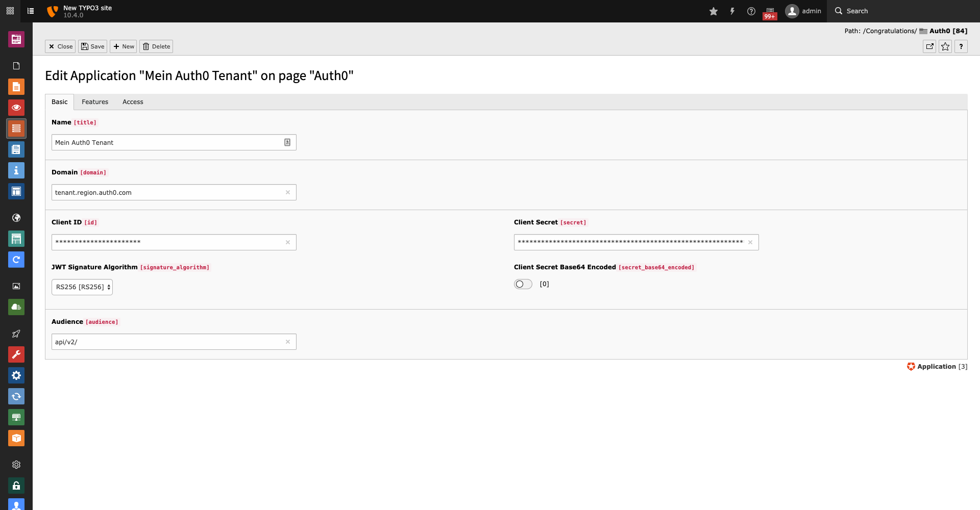The image size is (980, 510).
Task: Open the lock Access module icon
Action: tap(16, 486)
